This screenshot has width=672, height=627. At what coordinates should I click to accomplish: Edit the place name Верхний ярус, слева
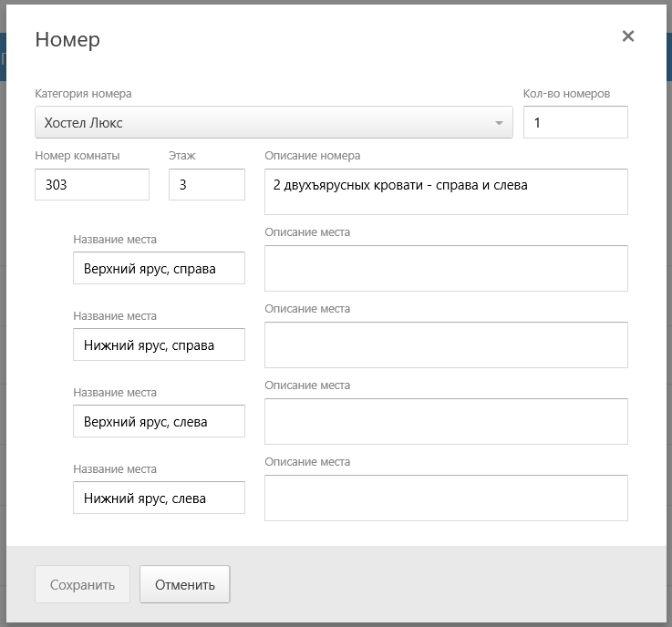pyautogui.click(x=159, y=422)
